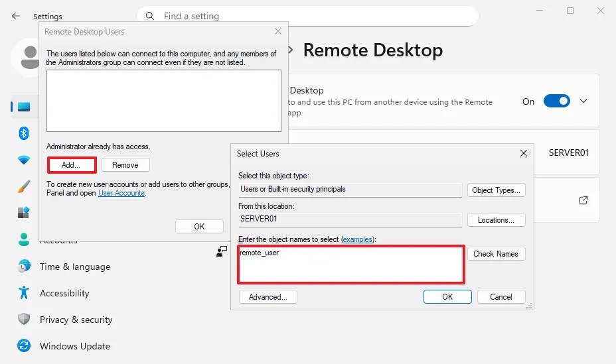Open Network & internet Wi-Fi sidebar icon
This screenshot has height=364, width=616.
tap(24, 160)
